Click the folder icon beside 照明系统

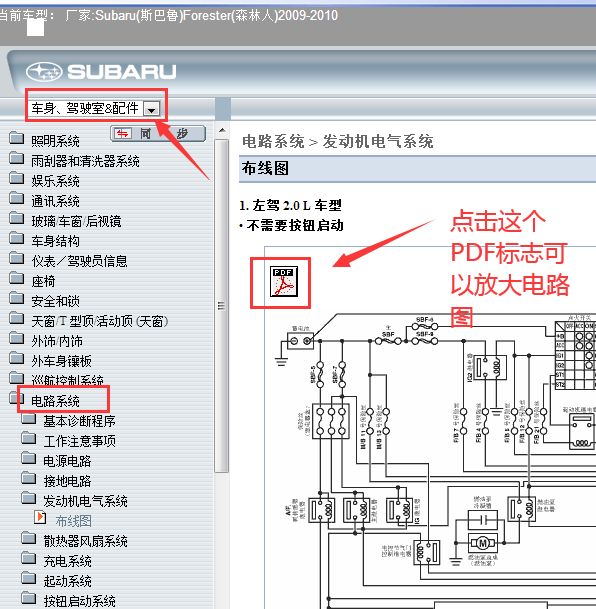(17, 138)
